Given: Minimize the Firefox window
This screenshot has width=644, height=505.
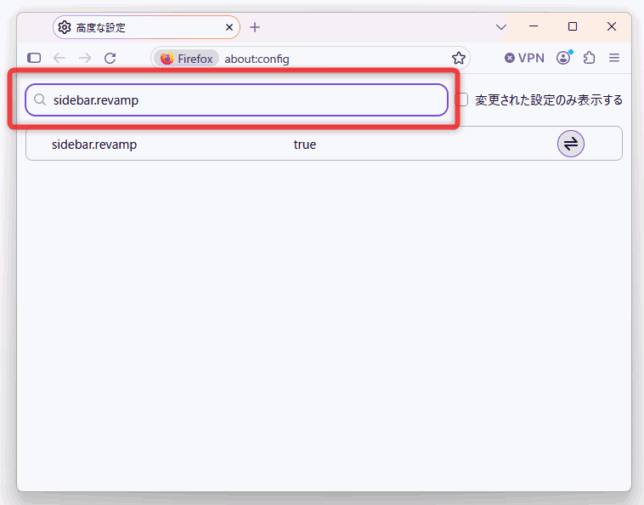Looking at the screenshot, I should pyautogui.click(x=534, y=27).
